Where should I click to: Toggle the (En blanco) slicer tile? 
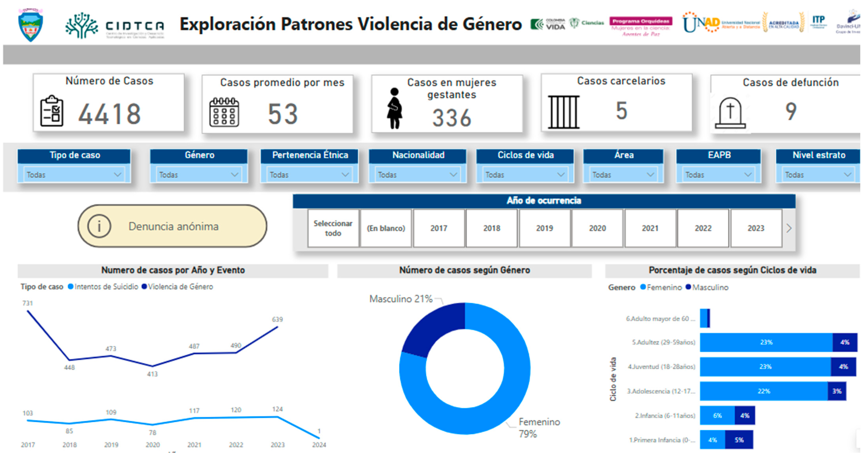click(x=386, y=228)
